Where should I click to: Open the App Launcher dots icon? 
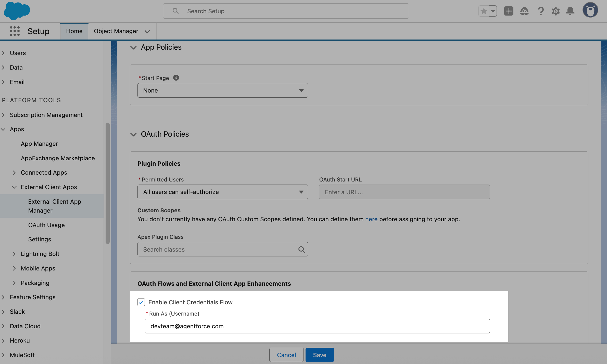[x=15, y=31]
